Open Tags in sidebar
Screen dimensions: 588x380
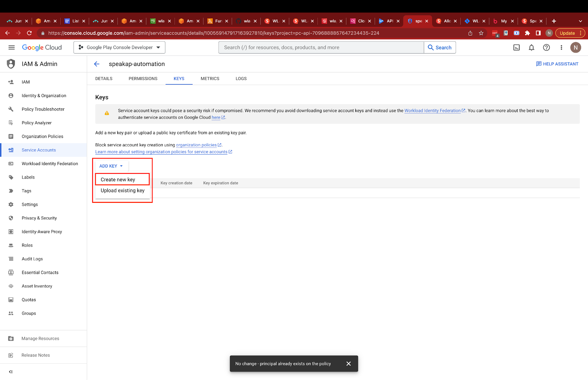tap(43, 191)
